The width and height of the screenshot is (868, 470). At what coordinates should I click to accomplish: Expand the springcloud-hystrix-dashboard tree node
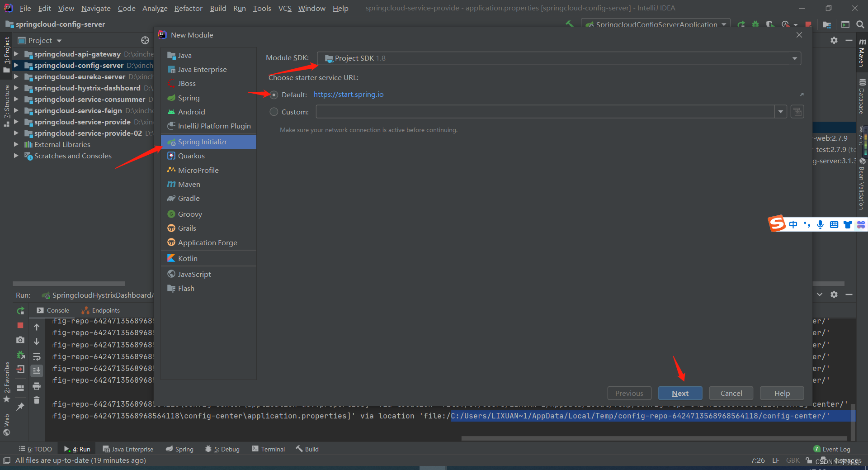16,88
